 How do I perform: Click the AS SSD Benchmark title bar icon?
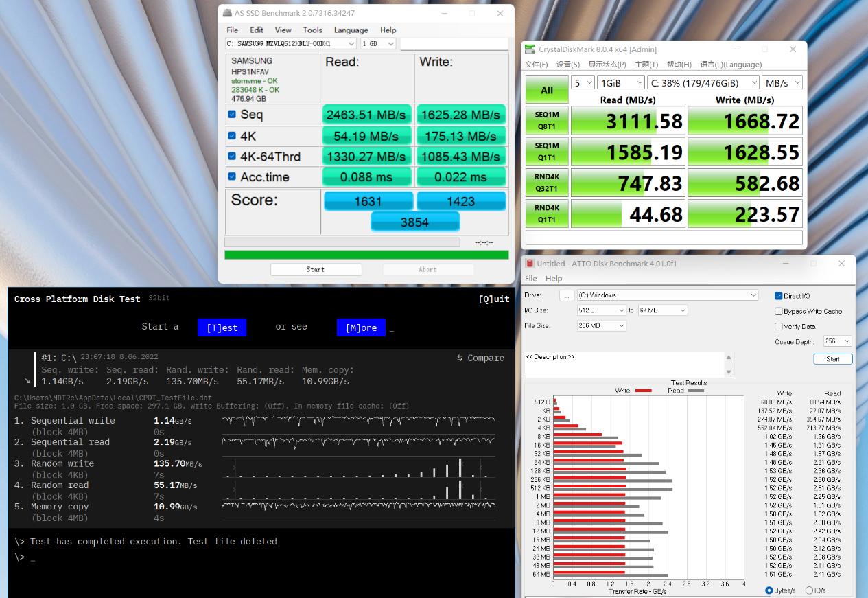228,13
